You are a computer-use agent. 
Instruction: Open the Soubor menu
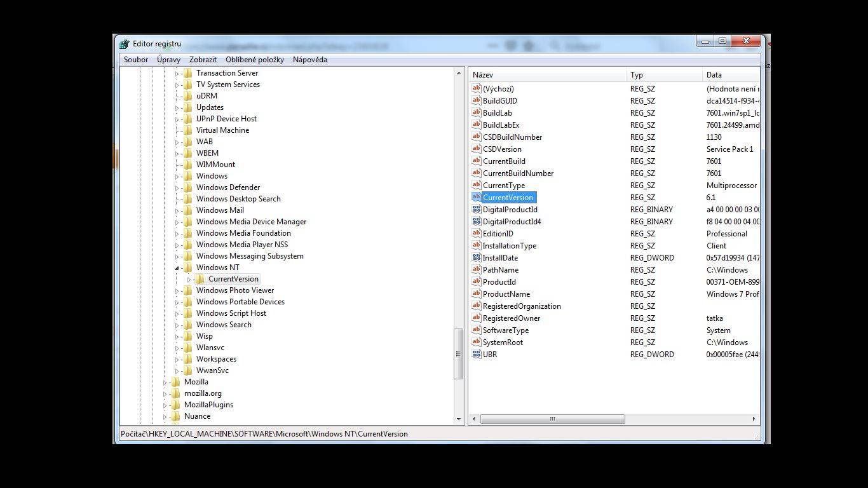[136, 60]
